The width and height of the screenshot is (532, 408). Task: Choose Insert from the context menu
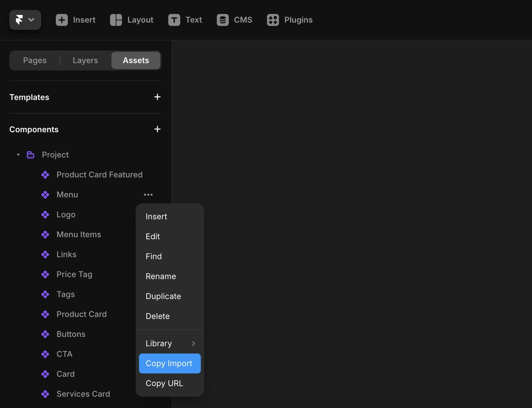point(170,217)
